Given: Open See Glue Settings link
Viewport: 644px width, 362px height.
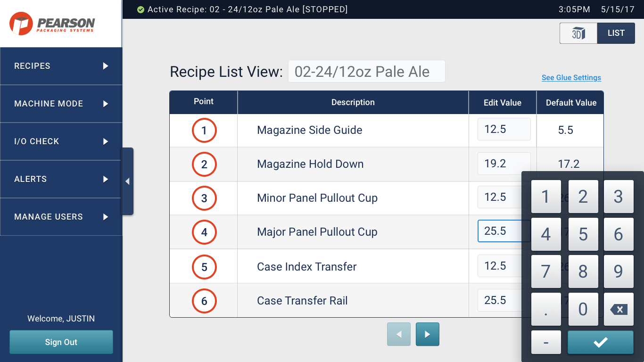Looking at the screenshot, I should (x=571, y=78).
